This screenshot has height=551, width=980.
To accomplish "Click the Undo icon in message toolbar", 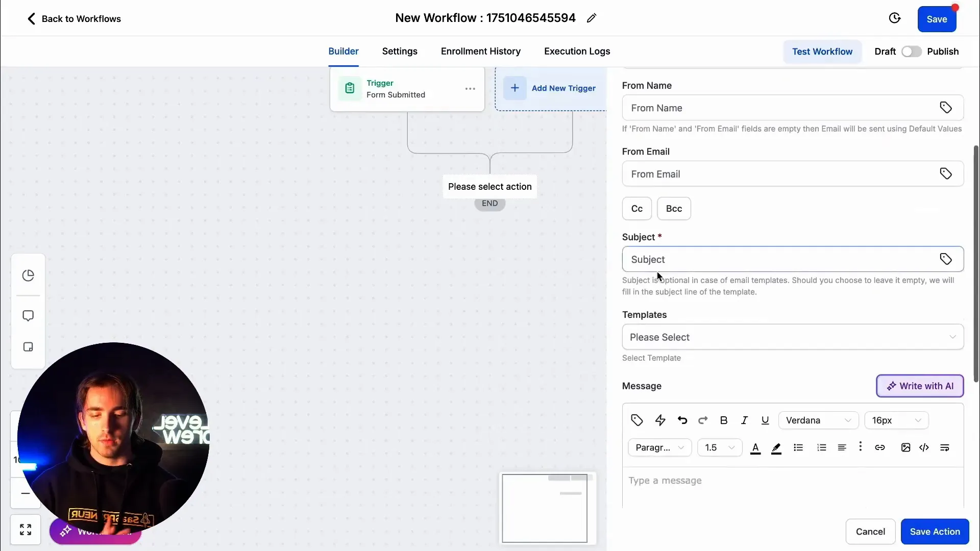I will 682,420.
